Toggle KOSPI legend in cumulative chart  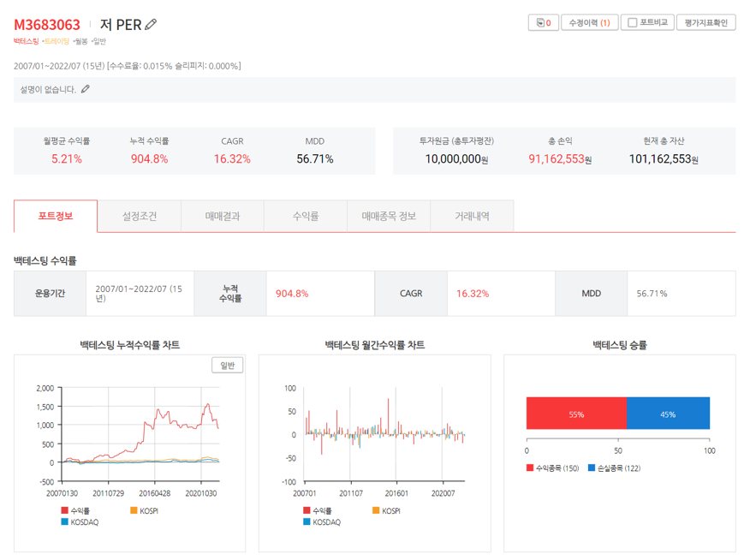pos(144,510)
